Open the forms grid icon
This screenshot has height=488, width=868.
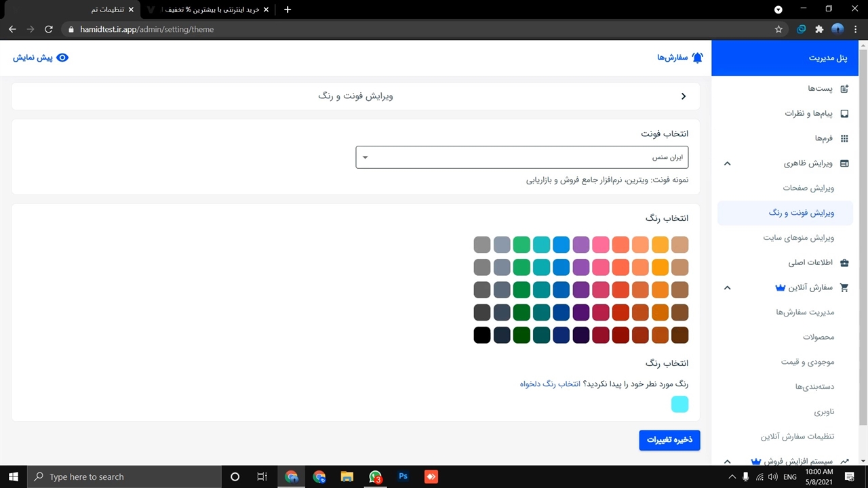844,138
